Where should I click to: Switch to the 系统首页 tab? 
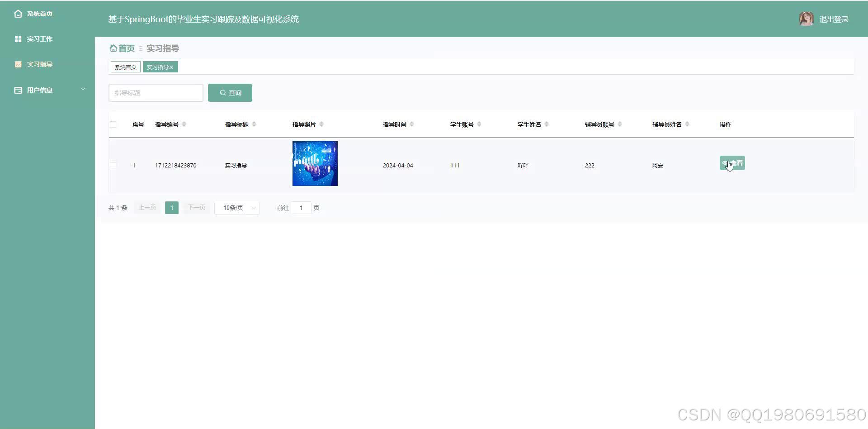click(125, 67)
